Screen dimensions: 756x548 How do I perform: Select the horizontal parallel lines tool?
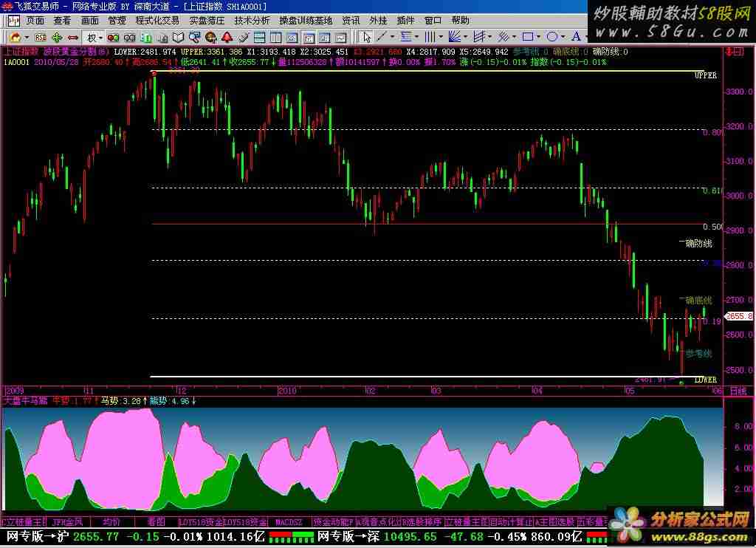(x=406, y=37)
